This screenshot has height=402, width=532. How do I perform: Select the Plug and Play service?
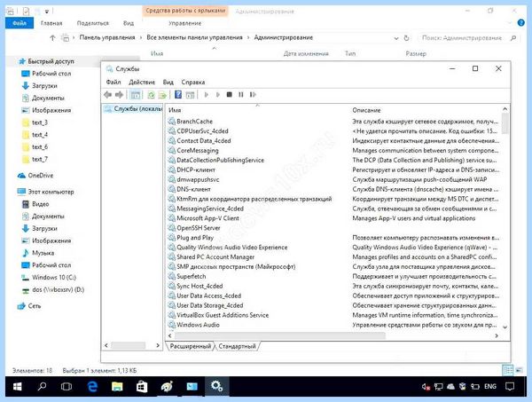tap(195, 238)
